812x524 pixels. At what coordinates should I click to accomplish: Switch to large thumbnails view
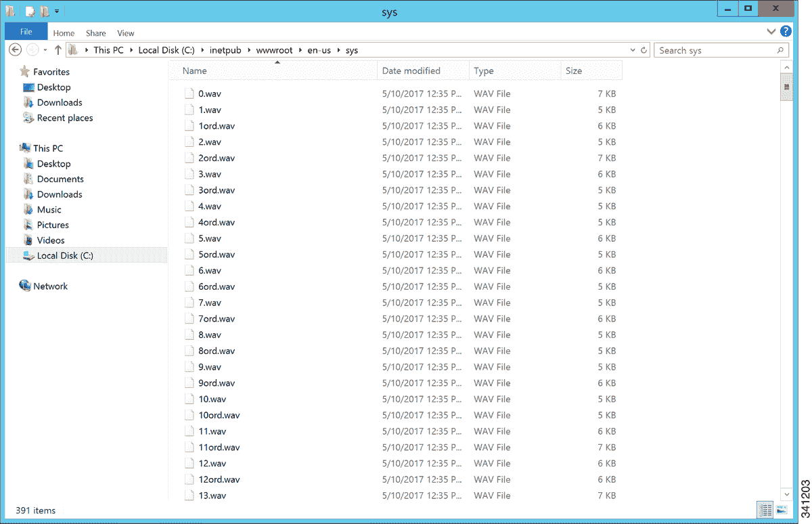pyautogui.click(x=782, y=510)
